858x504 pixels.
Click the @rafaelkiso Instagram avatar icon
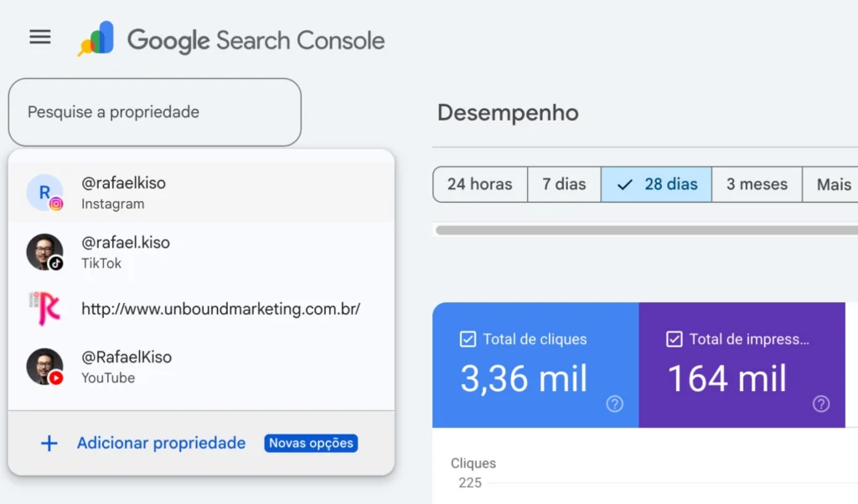point(45,193)
